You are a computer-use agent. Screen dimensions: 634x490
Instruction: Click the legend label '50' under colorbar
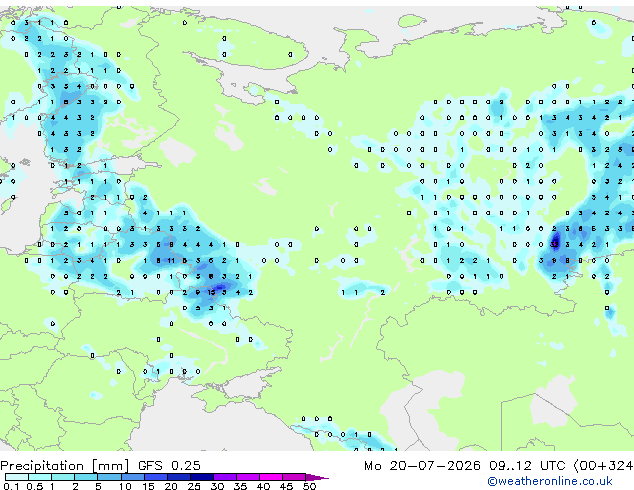coord(309,486)
